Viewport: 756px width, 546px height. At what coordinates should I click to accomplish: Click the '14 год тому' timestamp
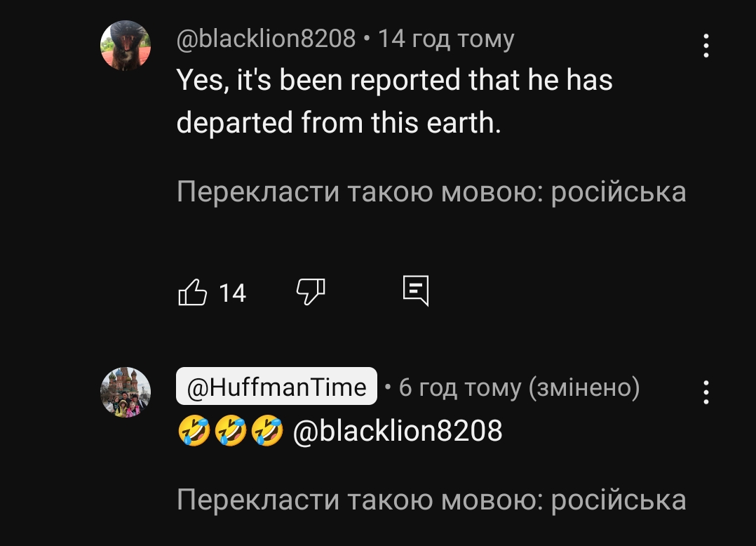446,39
